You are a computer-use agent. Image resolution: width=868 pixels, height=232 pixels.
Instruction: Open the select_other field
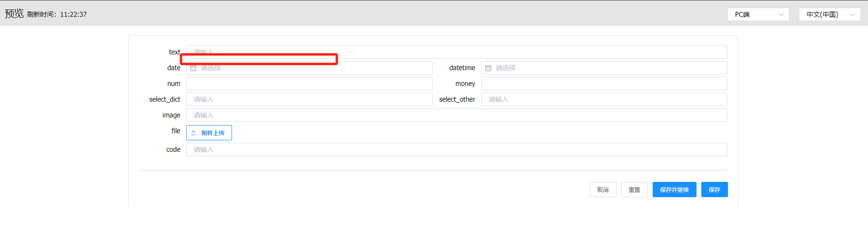604,99
